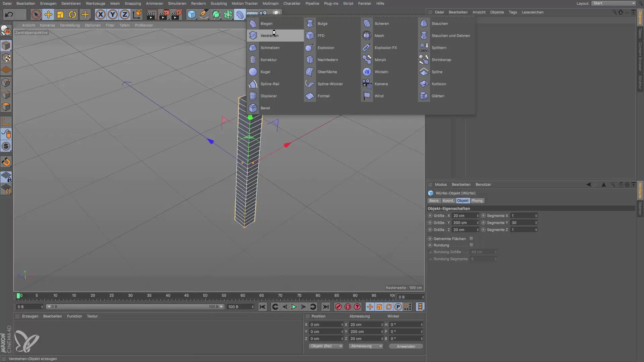The image size is (644, 362).
Task: Add the Wickeln deformer
Action: (x=389, y=72)
